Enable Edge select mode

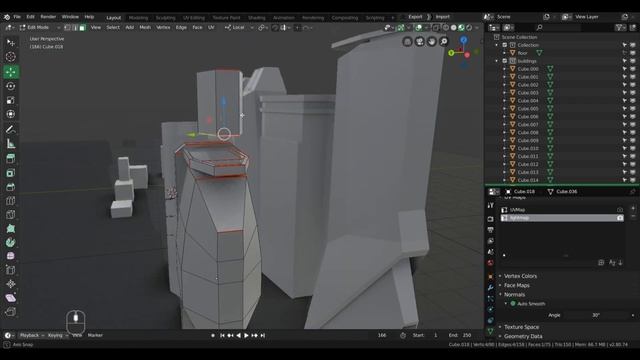click(x=75, y=28)
